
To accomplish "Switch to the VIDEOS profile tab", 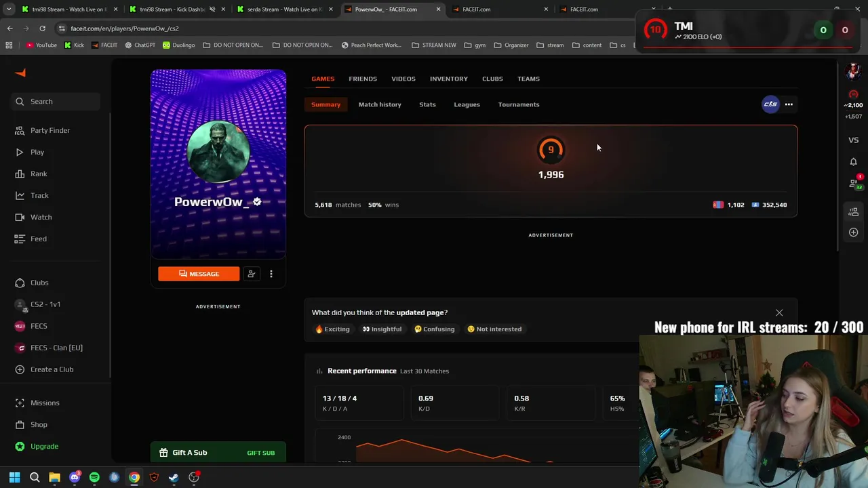I will point(403,79).
